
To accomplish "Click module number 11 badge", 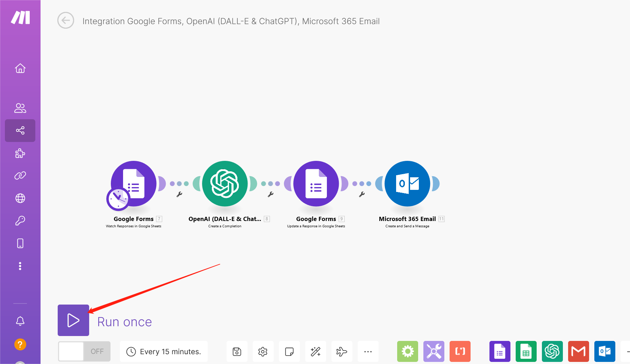I will (x=442, y=219).
